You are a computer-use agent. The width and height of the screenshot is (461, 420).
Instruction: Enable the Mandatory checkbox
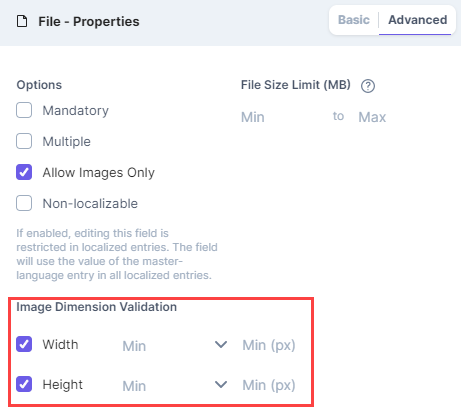click(x=24, y=110)
